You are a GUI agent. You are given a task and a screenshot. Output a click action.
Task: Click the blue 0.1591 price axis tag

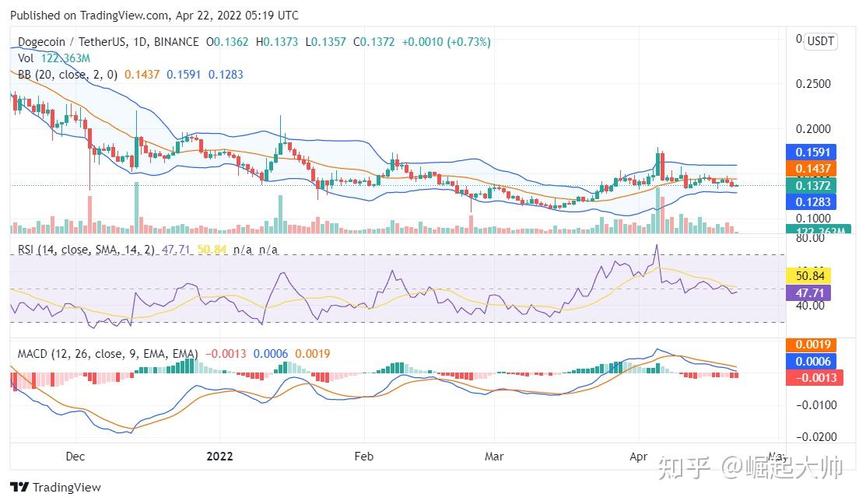point(812,152)
